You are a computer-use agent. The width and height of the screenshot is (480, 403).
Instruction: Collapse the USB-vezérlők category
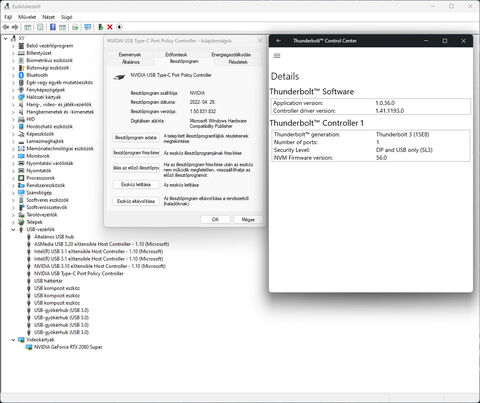pyautogui.click(x=13, y=230)
